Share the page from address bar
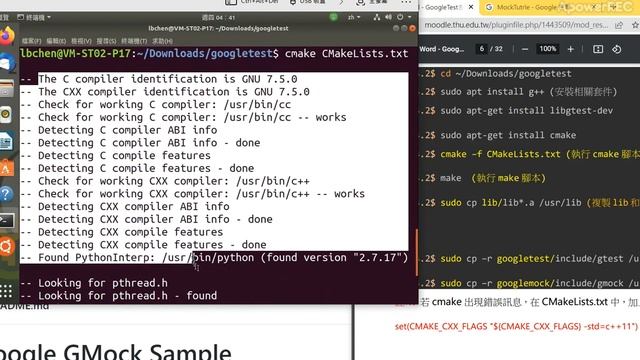Screen dimensions: 640x360 click(x=619, y=25)
